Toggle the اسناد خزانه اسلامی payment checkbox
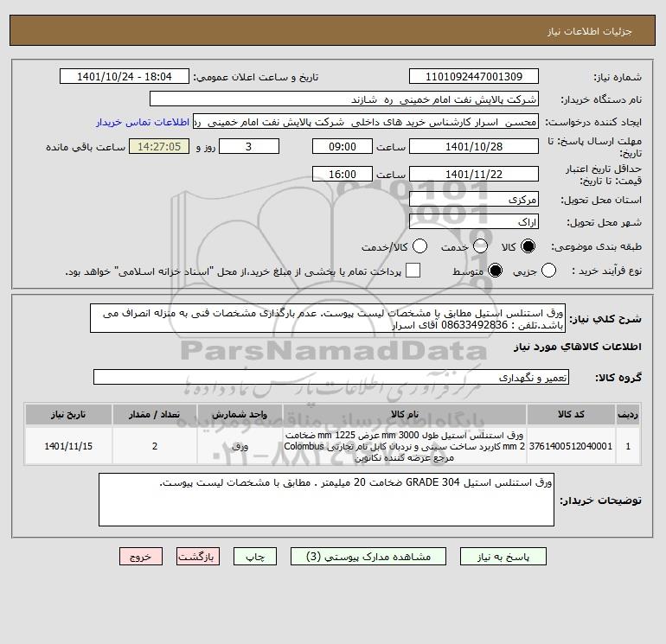 (413, 271)
